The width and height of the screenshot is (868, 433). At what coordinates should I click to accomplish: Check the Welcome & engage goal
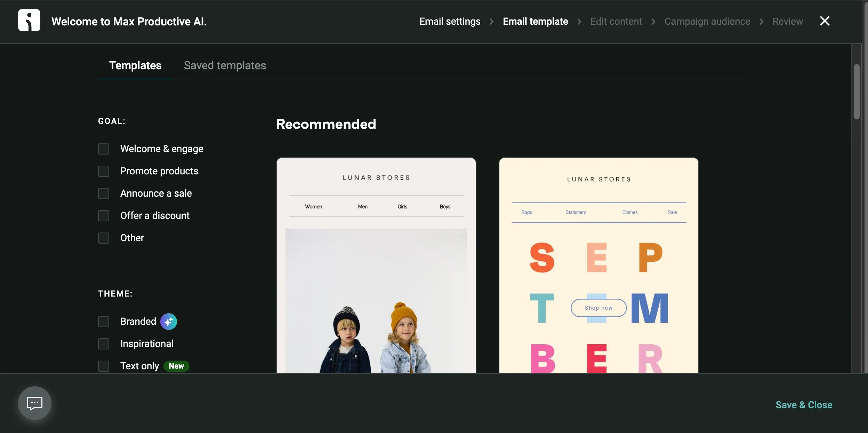click(x=104, y=149)
